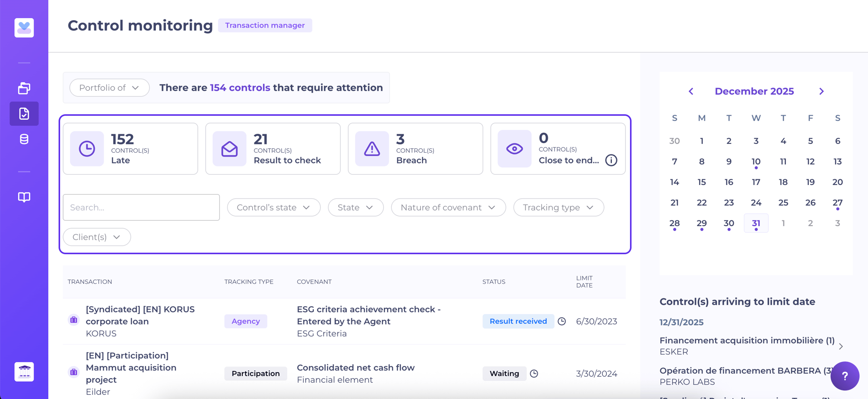Click briefcase icon of Mammut acquisition project
868x399 pixels.
tap(74, 372)
